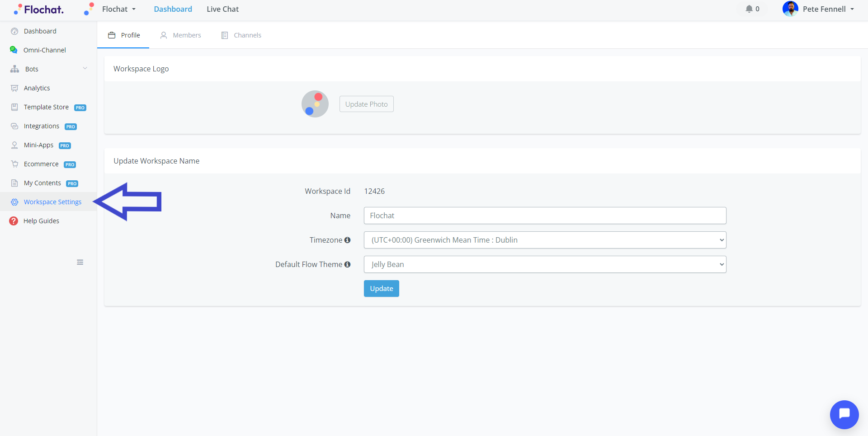Expand the Bots submenu chevron
The width and height of the screenshot is (868, 436).
pos(85,69)
